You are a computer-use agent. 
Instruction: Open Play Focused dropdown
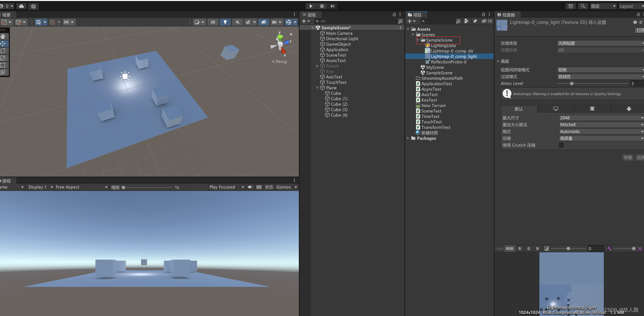(227, 187)
